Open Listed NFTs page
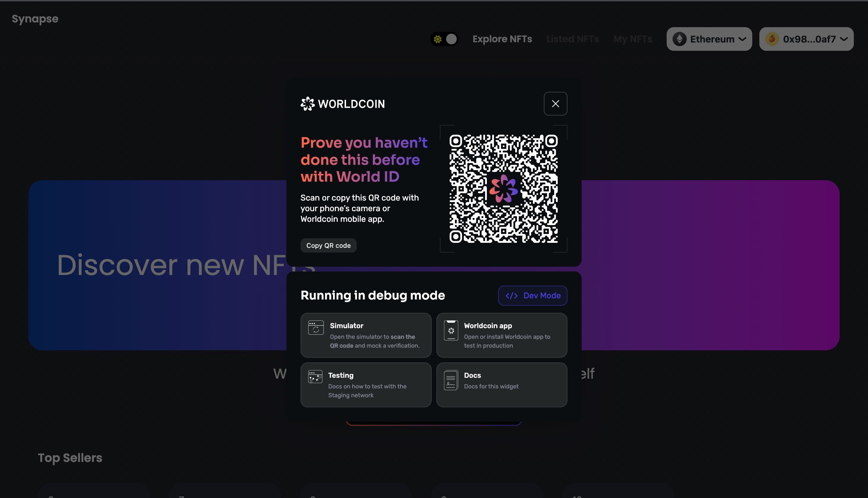Image resolution: width=868 pixels, height=498 pixels. (x=573, y=39)
